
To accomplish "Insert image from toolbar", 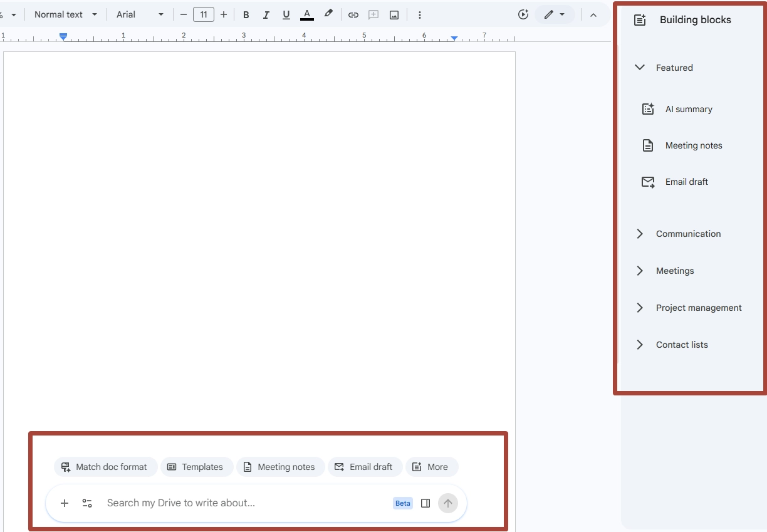I will click(x=394, y=14).
